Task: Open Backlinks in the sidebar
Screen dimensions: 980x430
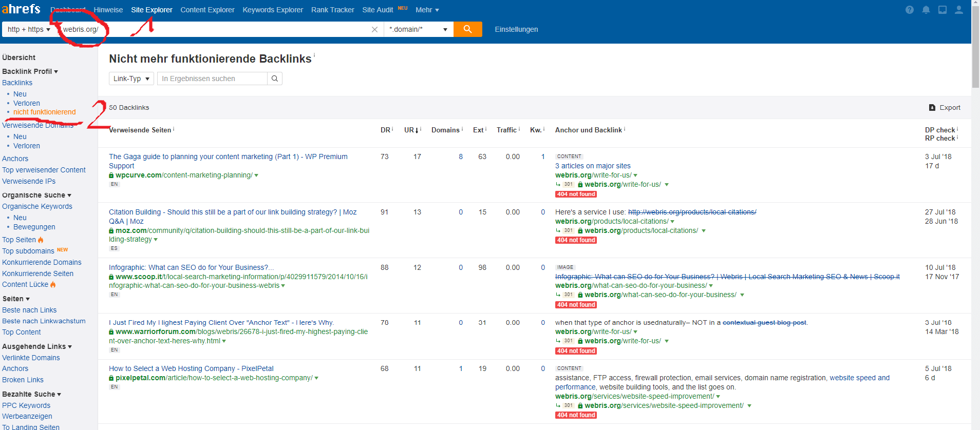Action: [x=17, y=83]
